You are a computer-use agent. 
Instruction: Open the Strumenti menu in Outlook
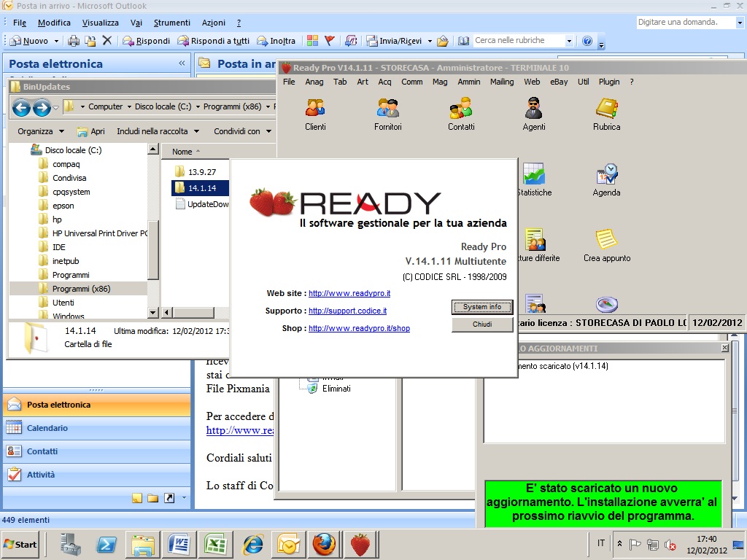click(x=171, y=23)
